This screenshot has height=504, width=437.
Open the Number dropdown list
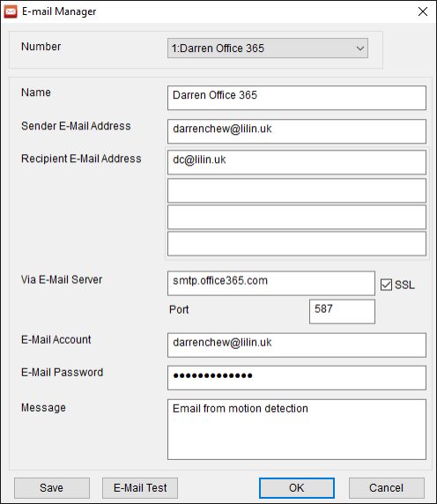click(x=267, y=48)
